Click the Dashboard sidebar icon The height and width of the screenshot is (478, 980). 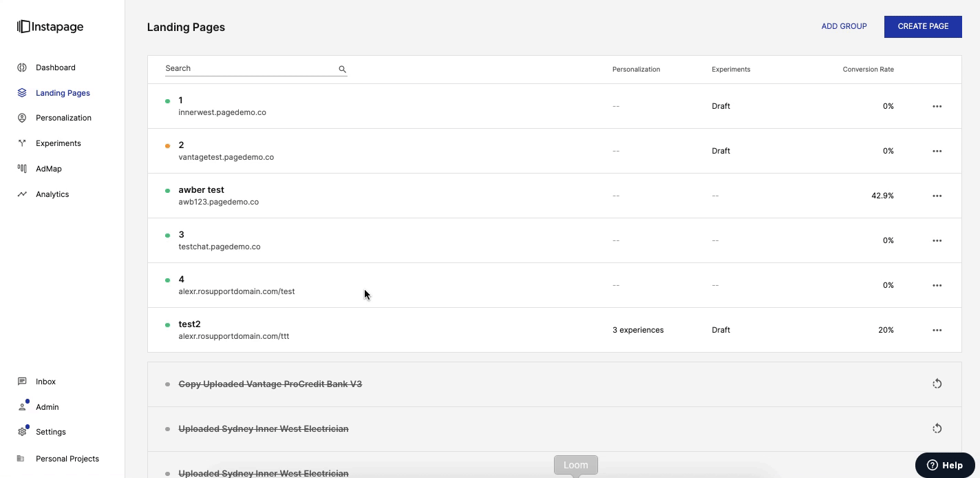(22, 67)
